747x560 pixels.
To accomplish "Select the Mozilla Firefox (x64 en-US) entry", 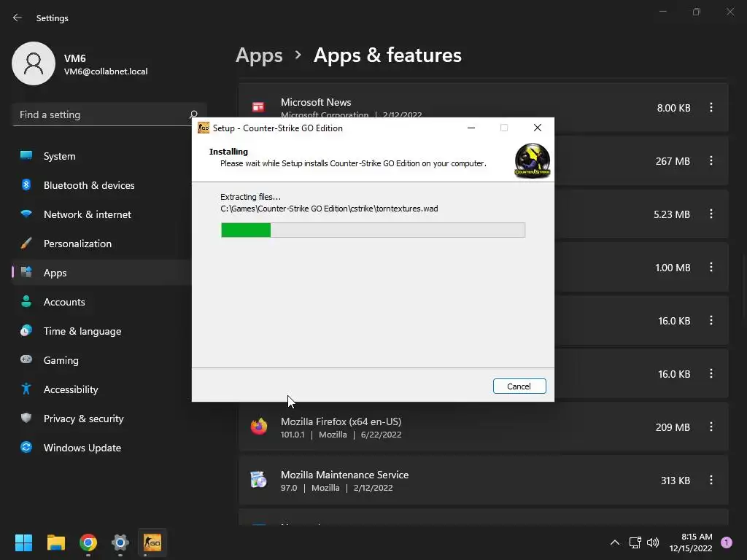I will 484,427.
